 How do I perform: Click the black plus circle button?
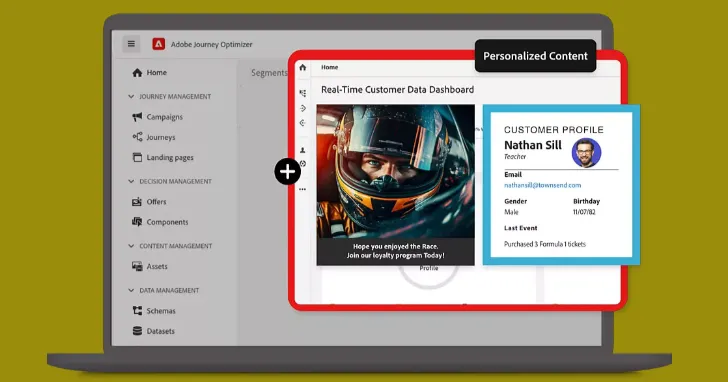click(x=287, y=172)
